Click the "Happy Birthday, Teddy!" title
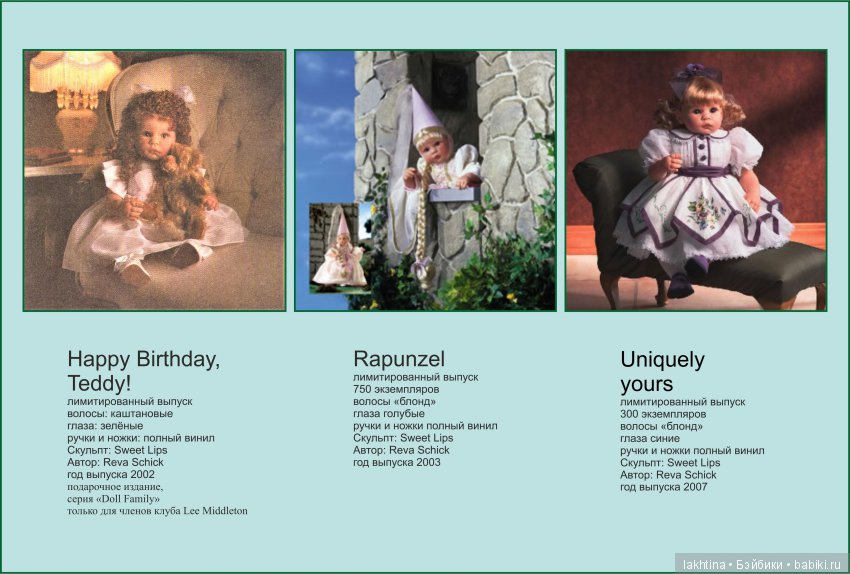850x574 pixels. pyautogui.click(x=143, y=371)
